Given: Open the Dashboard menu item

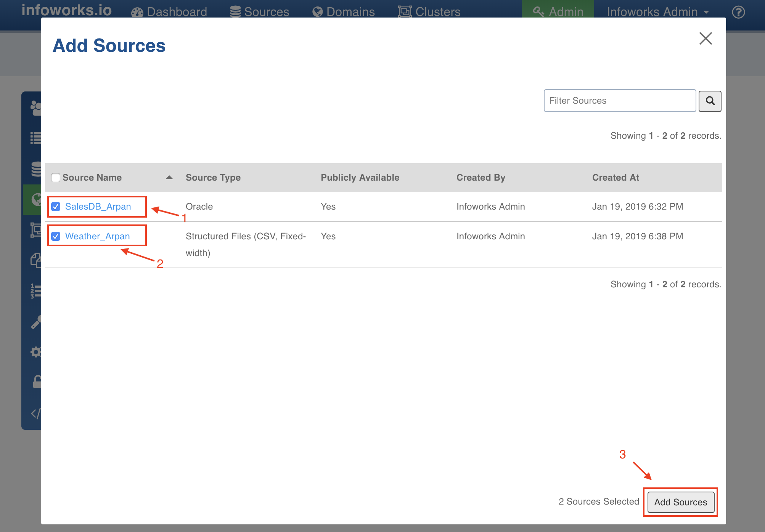Looking at the screenshot, I should pyautogui.click(x=169, y=12).
